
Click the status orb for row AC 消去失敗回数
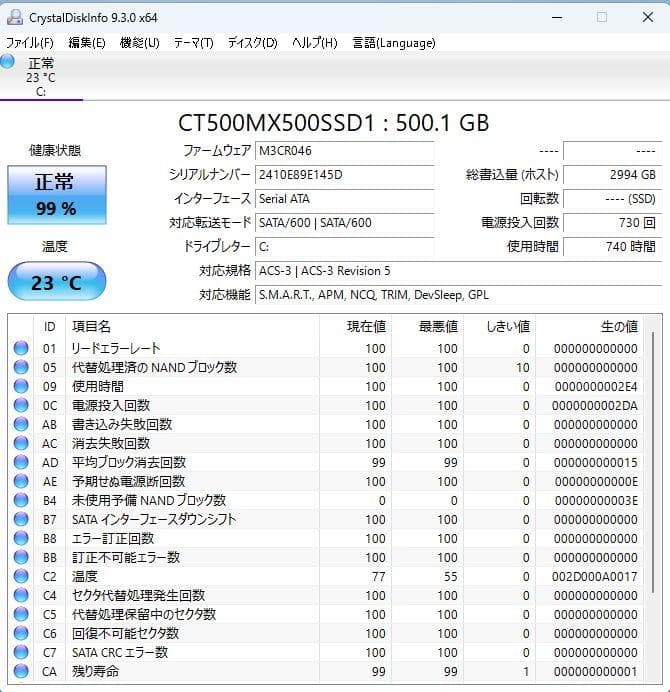21,443
